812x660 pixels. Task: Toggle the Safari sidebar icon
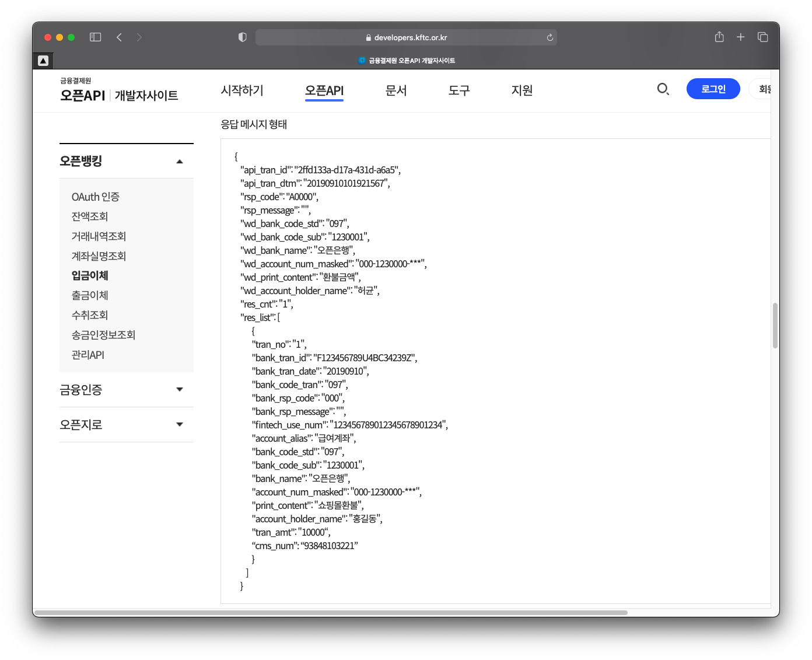95,37
